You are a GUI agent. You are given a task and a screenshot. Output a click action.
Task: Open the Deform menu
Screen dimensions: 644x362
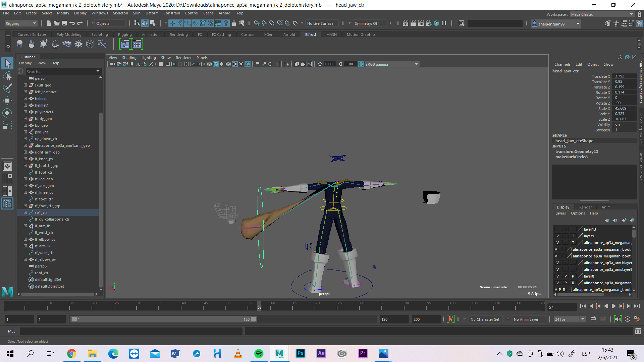pyautogui.click(x=152, y=13)
